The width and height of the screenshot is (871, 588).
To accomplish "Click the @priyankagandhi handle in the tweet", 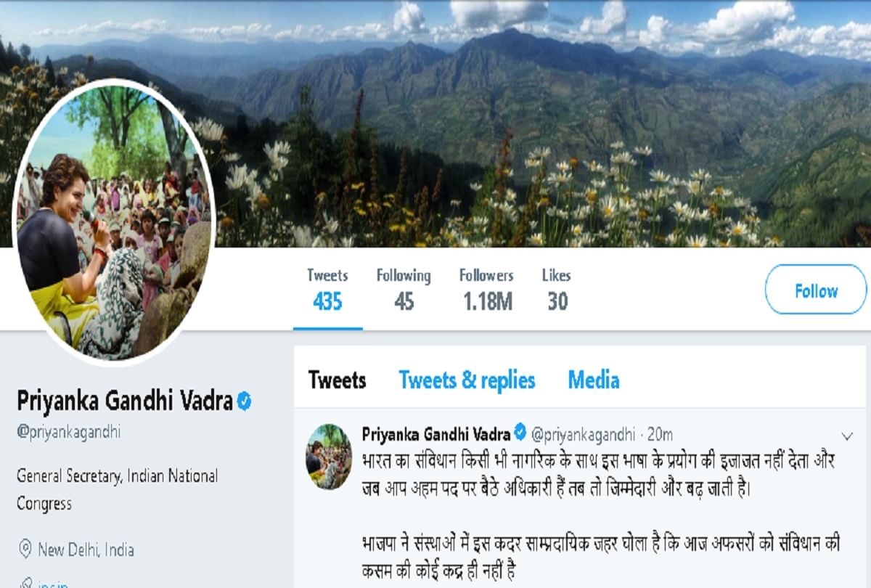I will (584, 434).
